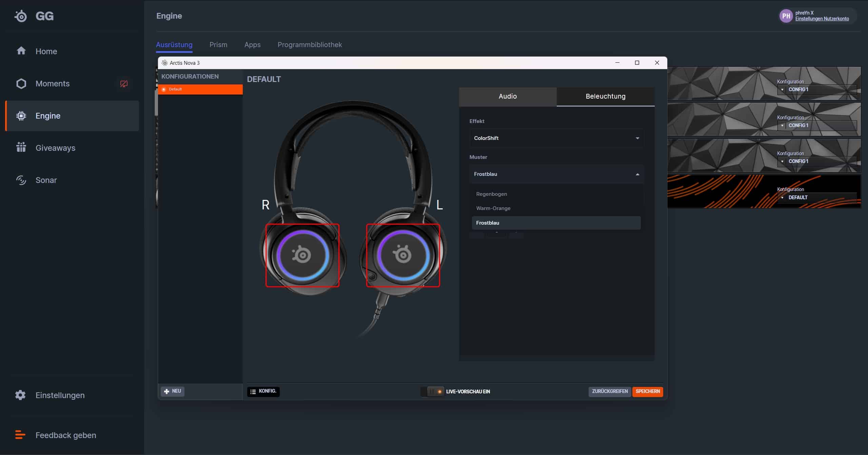Open Moments via the hexagon icon
Image resolution: width=868 pixels, height=455 pixels.
(x=21, y=84)
